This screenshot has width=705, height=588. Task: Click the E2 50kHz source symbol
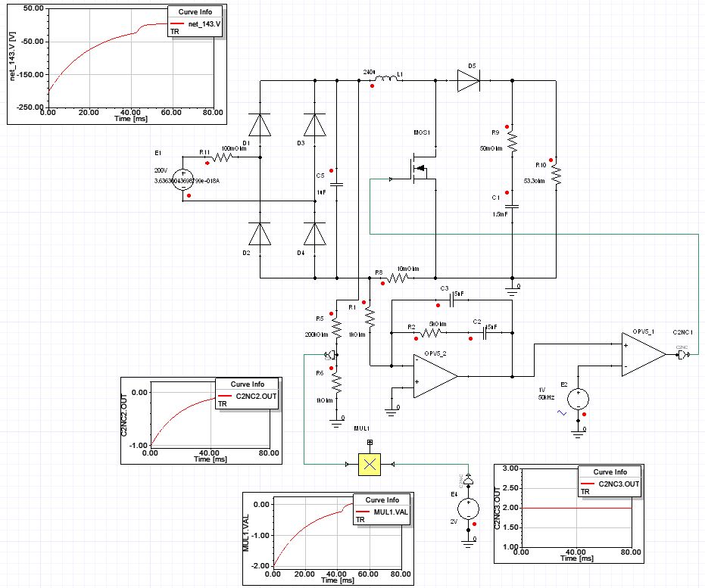[x=578, y=399]
